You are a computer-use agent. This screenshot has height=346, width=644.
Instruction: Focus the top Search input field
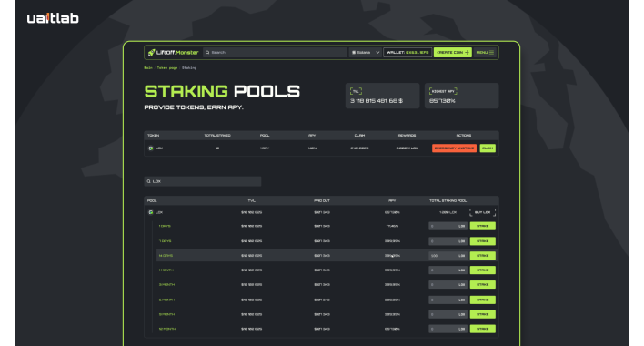[275, 52]
